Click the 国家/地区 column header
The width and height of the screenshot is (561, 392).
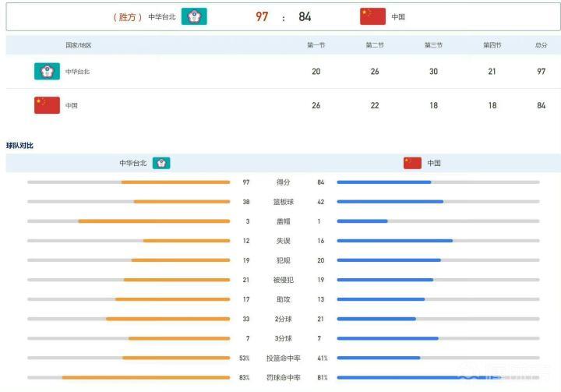click(x=78, y=45)
